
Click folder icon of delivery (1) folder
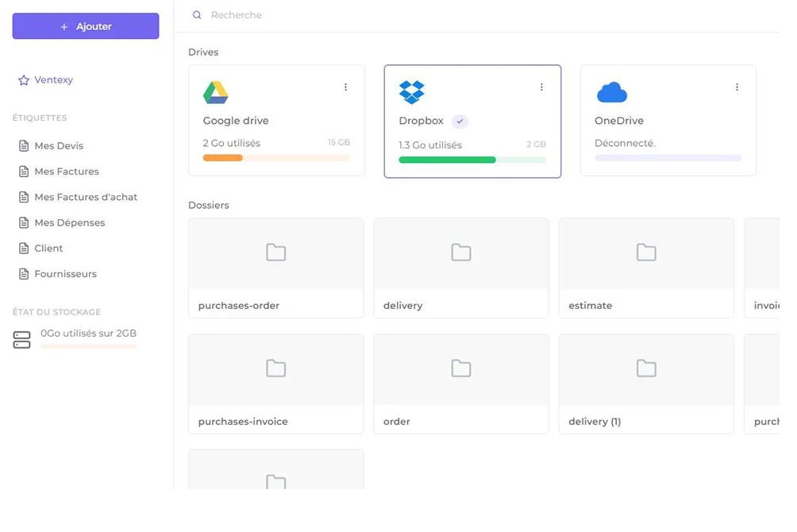click(x=646, y=368)
